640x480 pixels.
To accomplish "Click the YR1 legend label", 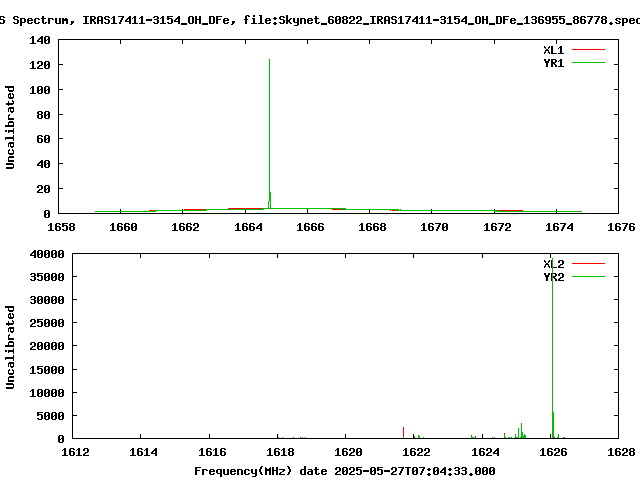I will (x=553, y=63).
